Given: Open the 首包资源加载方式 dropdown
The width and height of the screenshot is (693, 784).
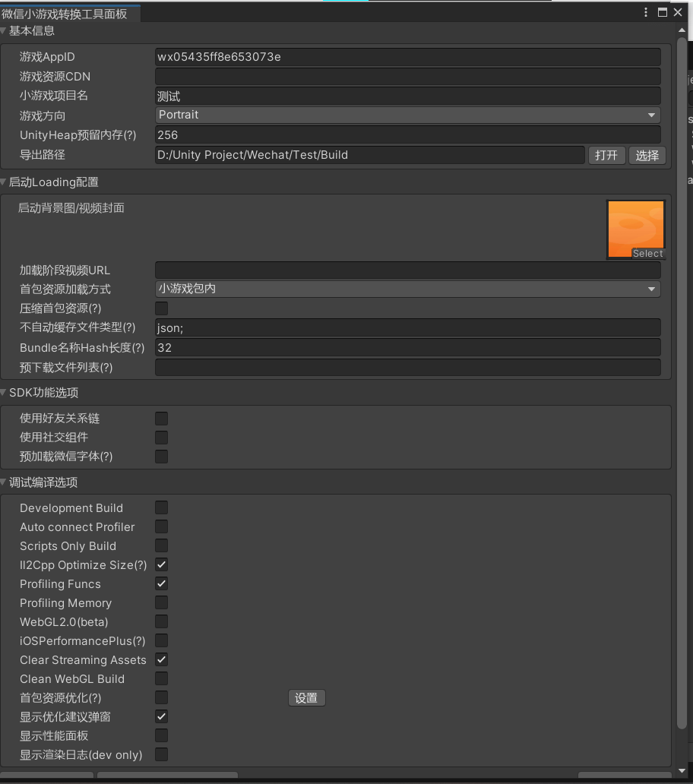Looking at the screenshot, I should [x=407, y=289].
